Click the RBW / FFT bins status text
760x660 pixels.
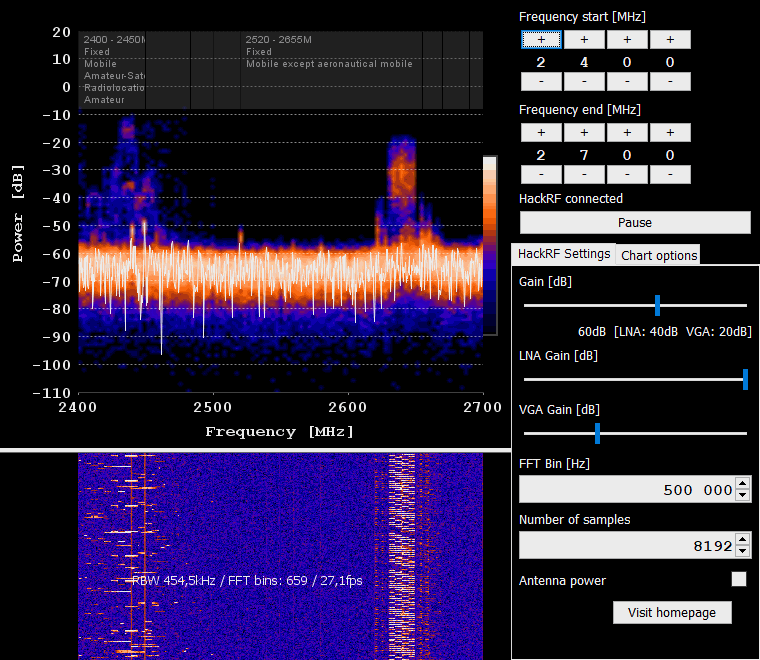pyautogui.click(x=247, y=581)
